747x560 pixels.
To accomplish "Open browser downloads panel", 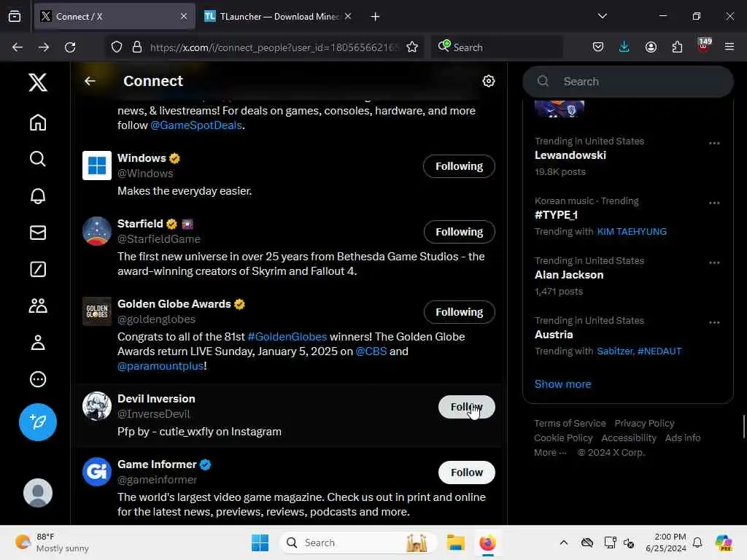I will pyautogui.click(x=624, y=47).
